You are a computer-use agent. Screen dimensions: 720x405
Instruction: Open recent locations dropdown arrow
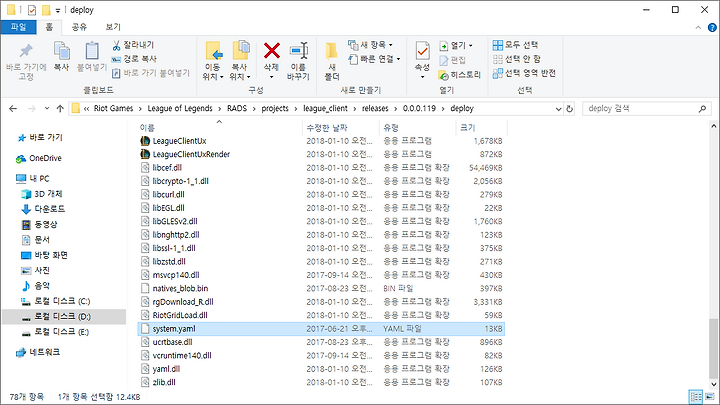47,109
